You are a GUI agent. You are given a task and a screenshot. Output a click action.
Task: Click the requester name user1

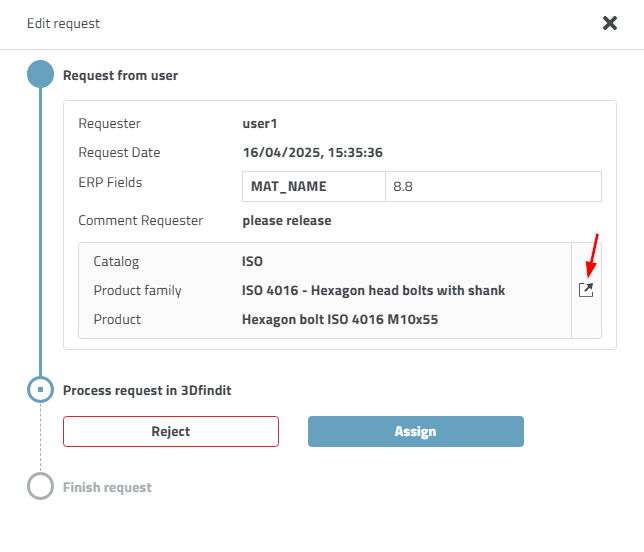[x=259, y=124]
